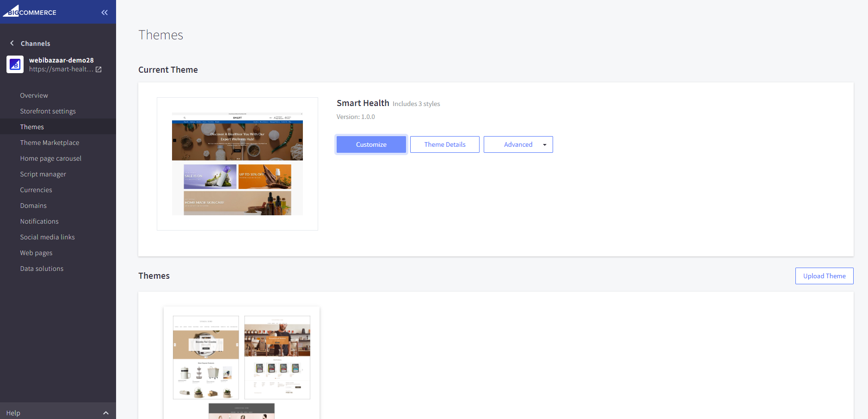Go back using Channels arrow icon

[x=12, y=43]
